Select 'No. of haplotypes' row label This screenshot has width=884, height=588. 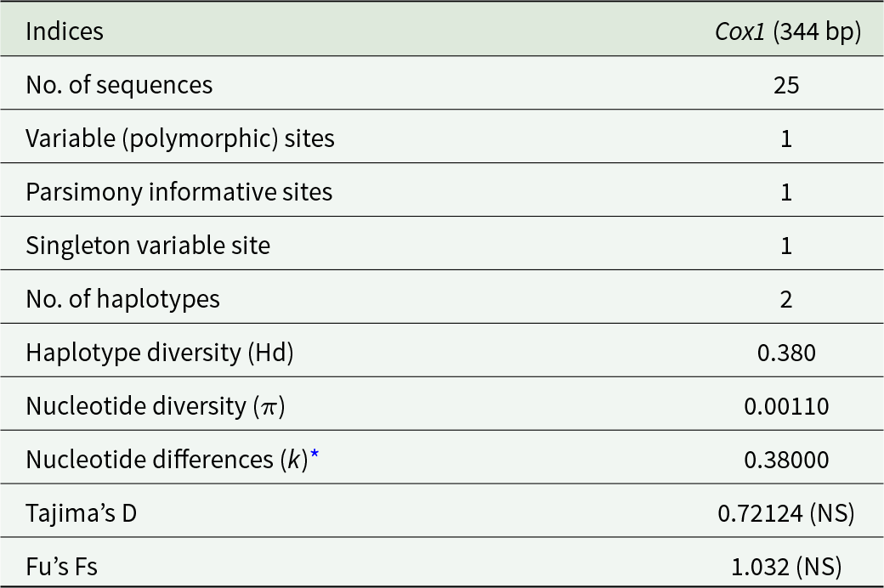[x=122, y=299]
